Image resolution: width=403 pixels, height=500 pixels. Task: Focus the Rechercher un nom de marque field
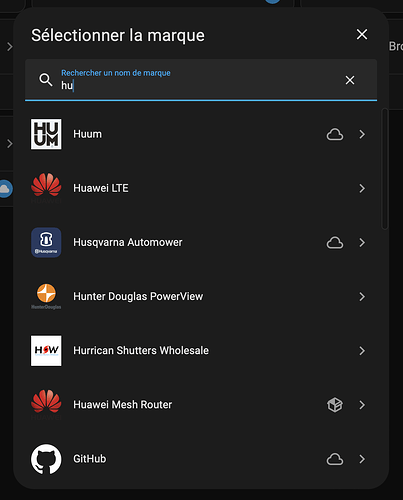201,80
